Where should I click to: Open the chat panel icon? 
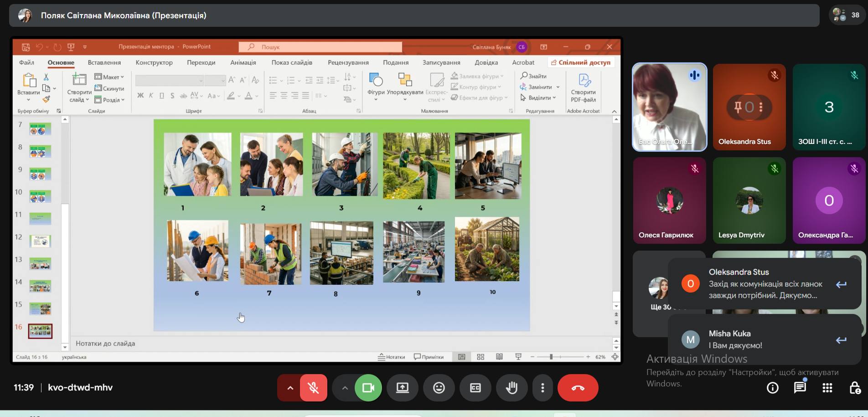point(800,388)
